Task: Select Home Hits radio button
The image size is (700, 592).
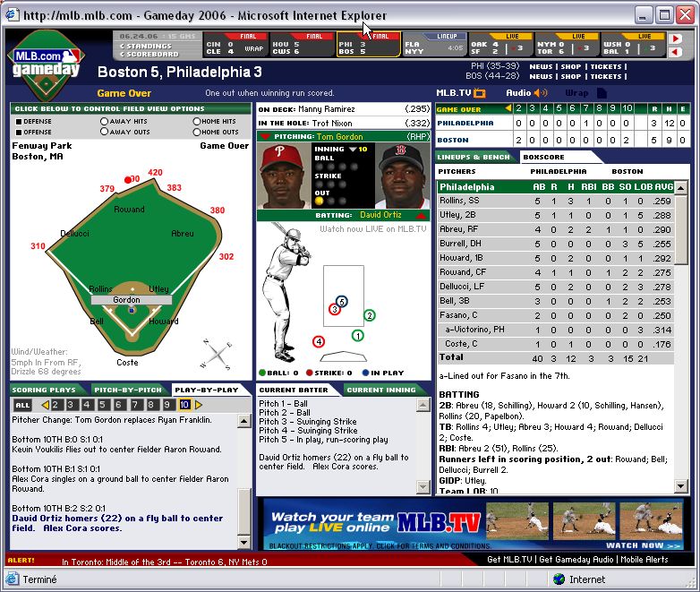Action: [x=196, y=121]
